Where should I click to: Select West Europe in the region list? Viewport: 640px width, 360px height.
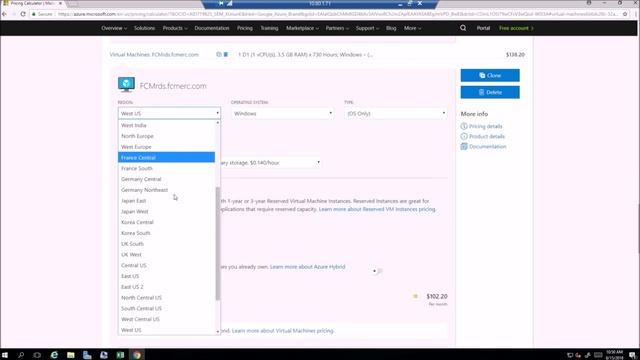[167, 147]
